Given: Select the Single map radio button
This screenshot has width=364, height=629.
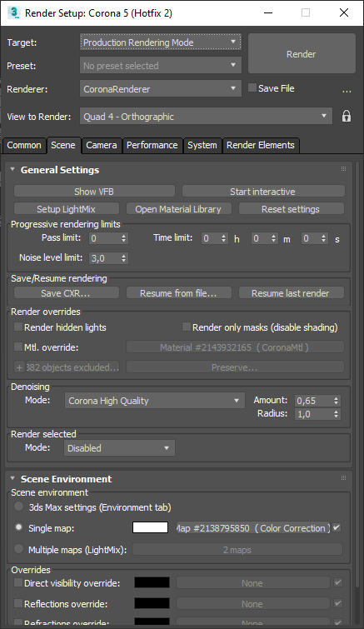Looking at the screenshot, I should coord(18,527).
